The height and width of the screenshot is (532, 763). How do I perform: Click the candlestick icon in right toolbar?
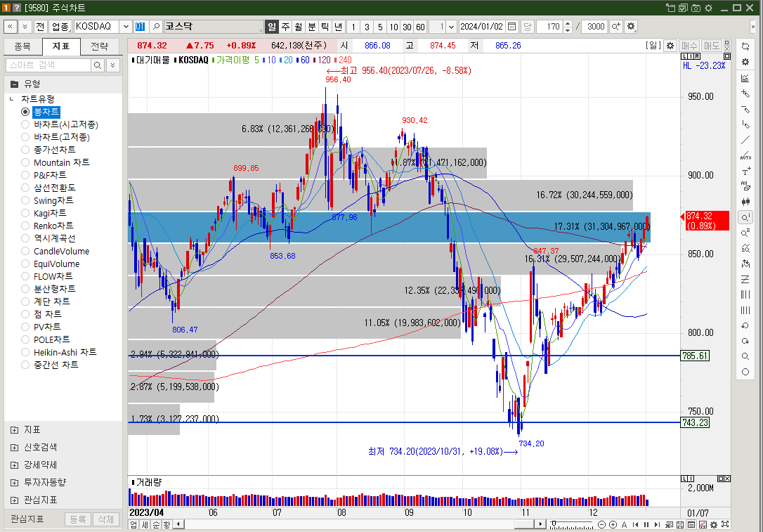pos(745,202)
